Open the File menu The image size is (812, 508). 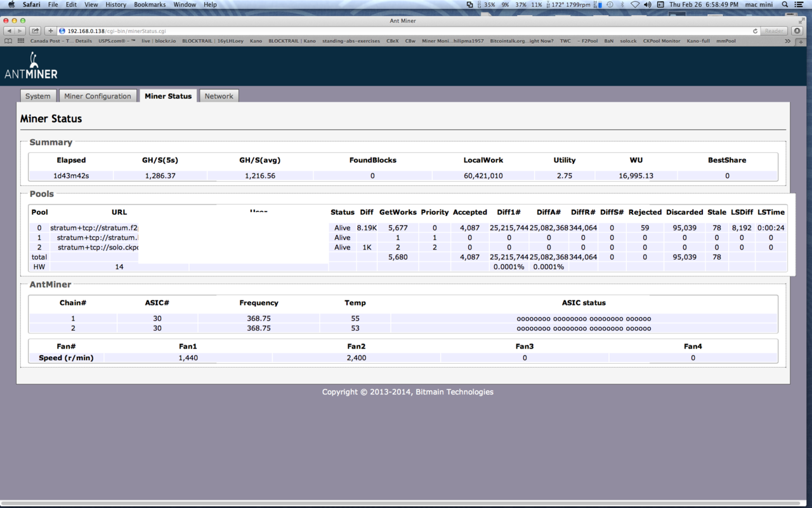(x=53, y=4)
